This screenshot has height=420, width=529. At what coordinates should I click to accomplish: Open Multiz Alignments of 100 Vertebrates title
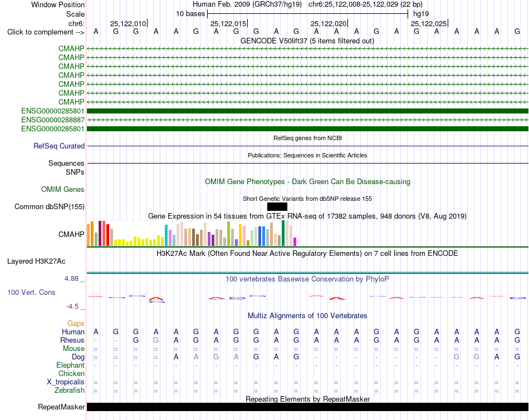[x=307, y=316]
